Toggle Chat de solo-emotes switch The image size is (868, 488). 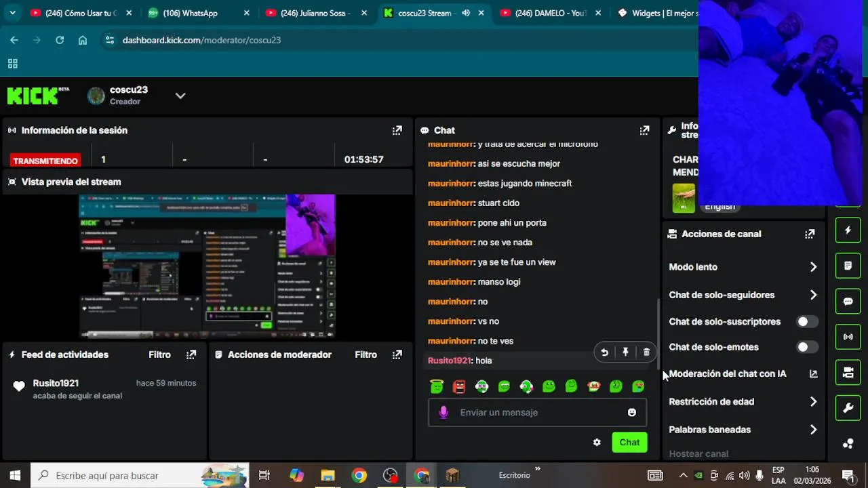(807, 347)
